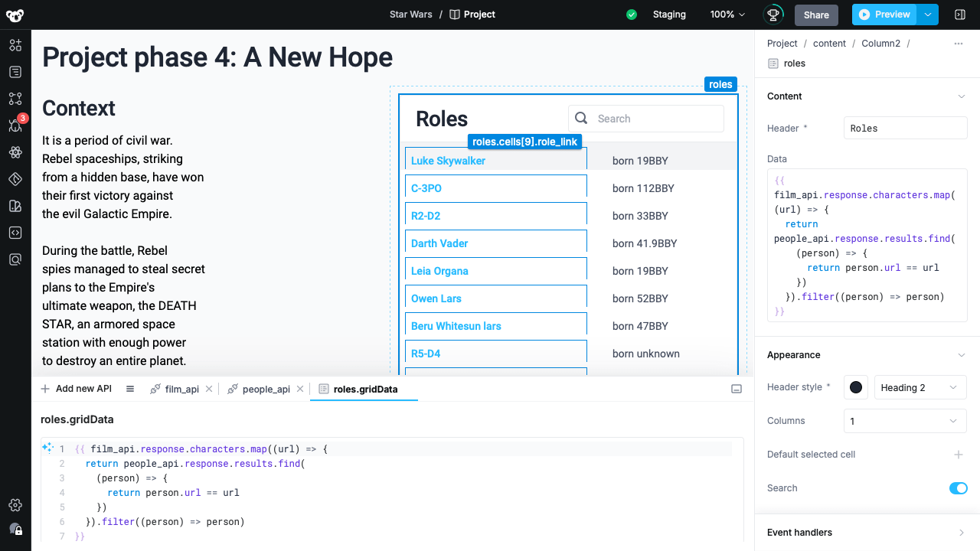The height and width of the screenshot is (551, 980).
Task: Open the add components panel icon
Action: (15, 45)
